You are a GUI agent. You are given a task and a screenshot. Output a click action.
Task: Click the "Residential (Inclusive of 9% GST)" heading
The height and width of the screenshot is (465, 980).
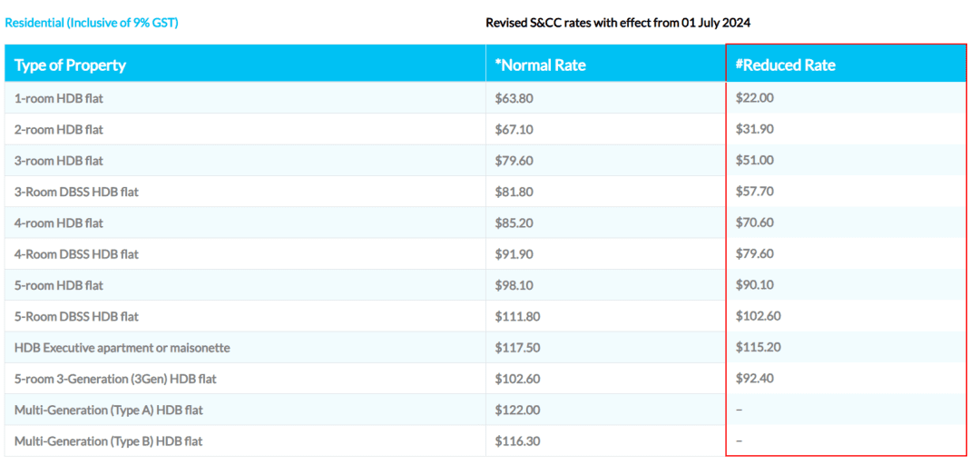[x=92, y=23]
